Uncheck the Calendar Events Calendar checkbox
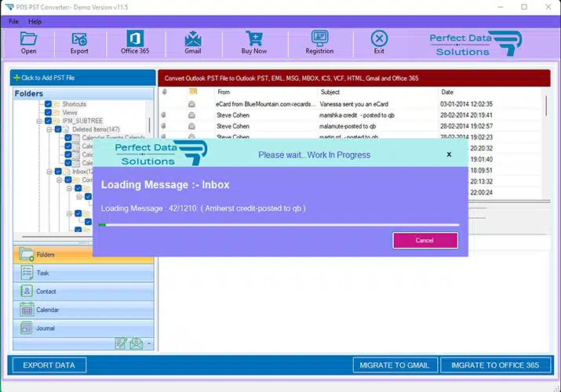The width and height of the screenshot is (561, 392). [68, 137]
